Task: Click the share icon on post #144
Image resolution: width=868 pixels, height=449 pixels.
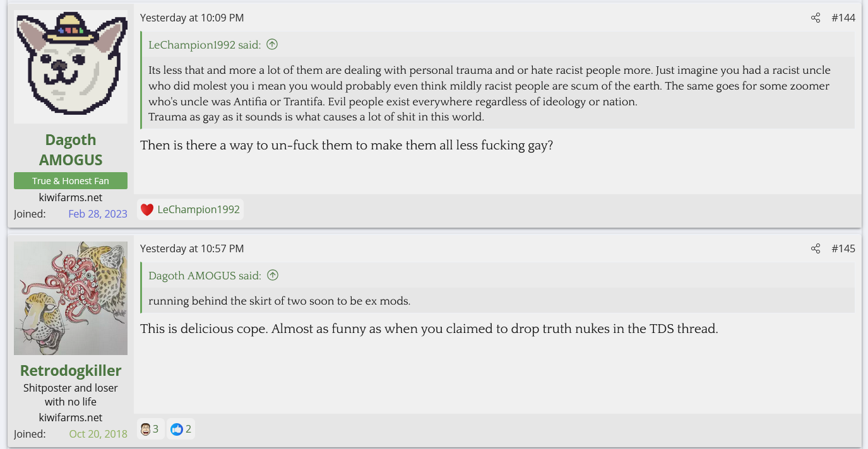Action: tap(816, 18)
